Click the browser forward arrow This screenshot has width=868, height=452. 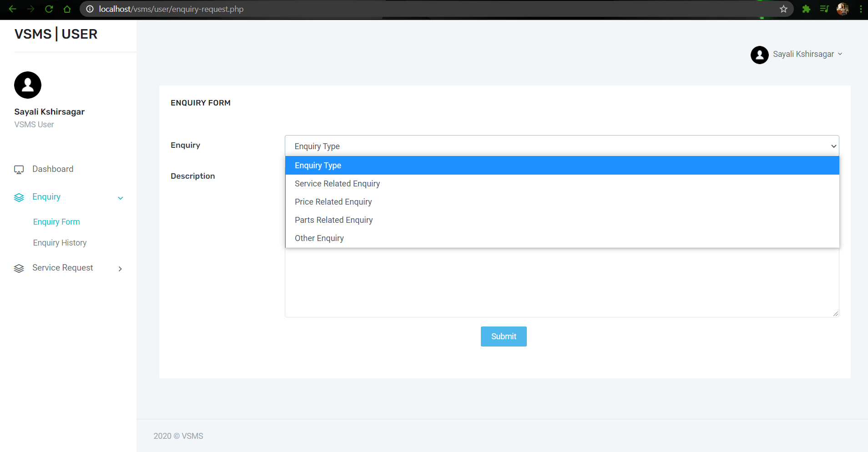click(x=30, y=9)
